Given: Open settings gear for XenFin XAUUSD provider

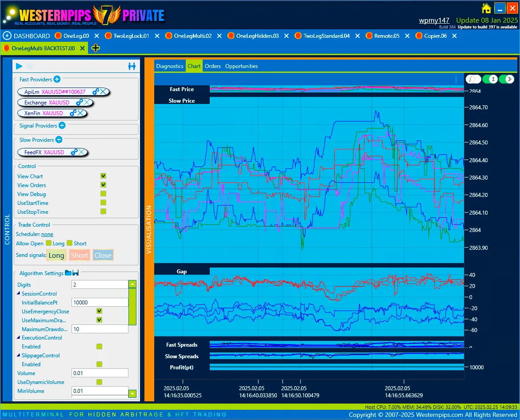Looking at the screenshot, I should [x=73, y=113].
